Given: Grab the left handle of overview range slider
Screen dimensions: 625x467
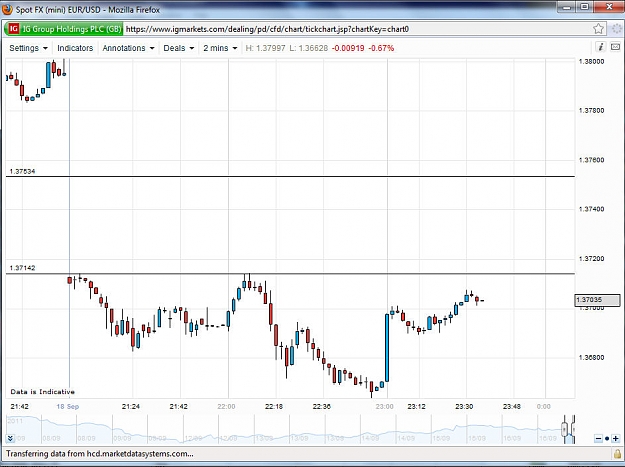Looking at the screenshot, I should click(564, 430).
